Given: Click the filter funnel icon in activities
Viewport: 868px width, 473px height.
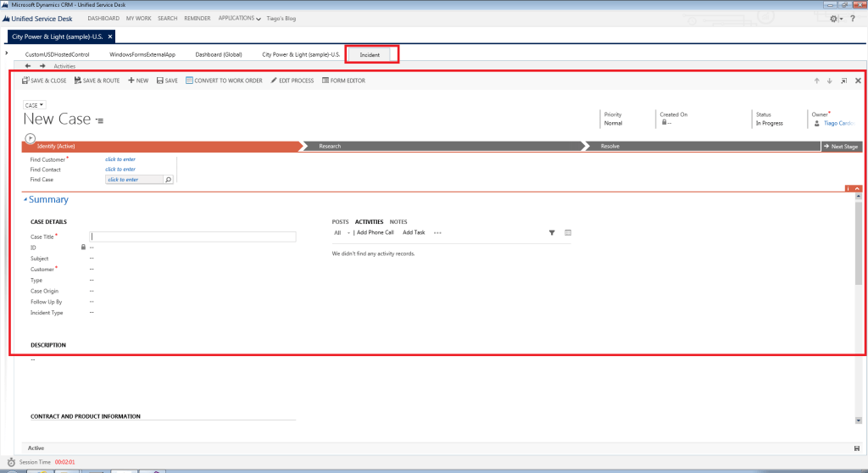Looking at the screenshot, I should coord(552,232).
